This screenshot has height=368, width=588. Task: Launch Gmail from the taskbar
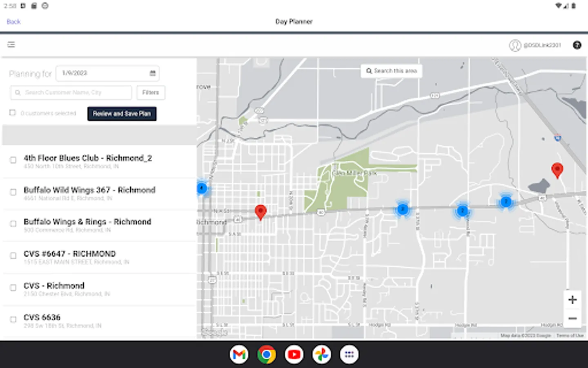[239, 355]
